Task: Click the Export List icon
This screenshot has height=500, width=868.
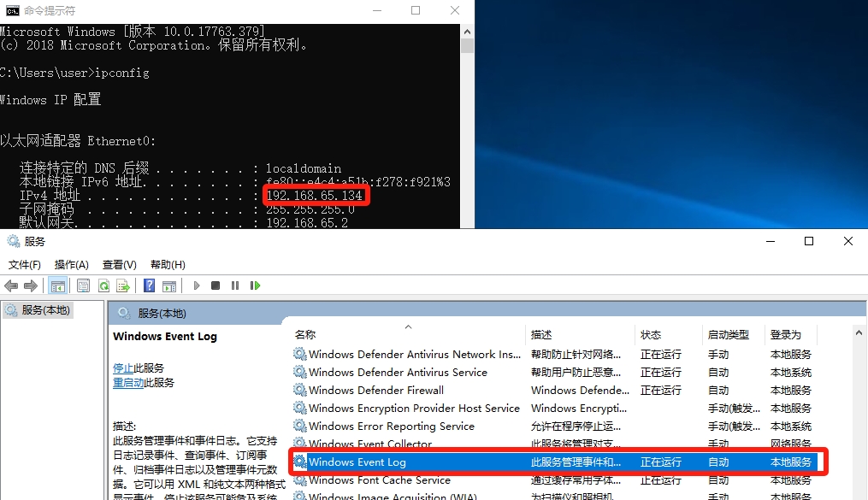Action: click(x=122, y=285)
